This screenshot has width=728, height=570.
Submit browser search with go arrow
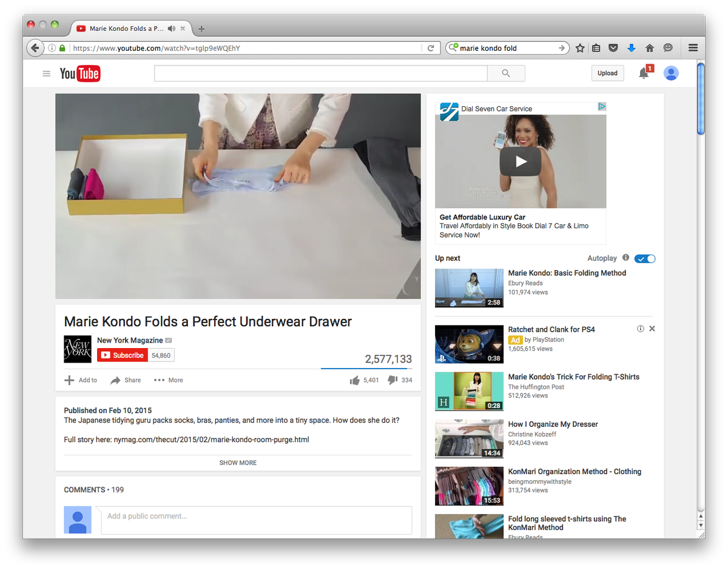tap(562, 48)
